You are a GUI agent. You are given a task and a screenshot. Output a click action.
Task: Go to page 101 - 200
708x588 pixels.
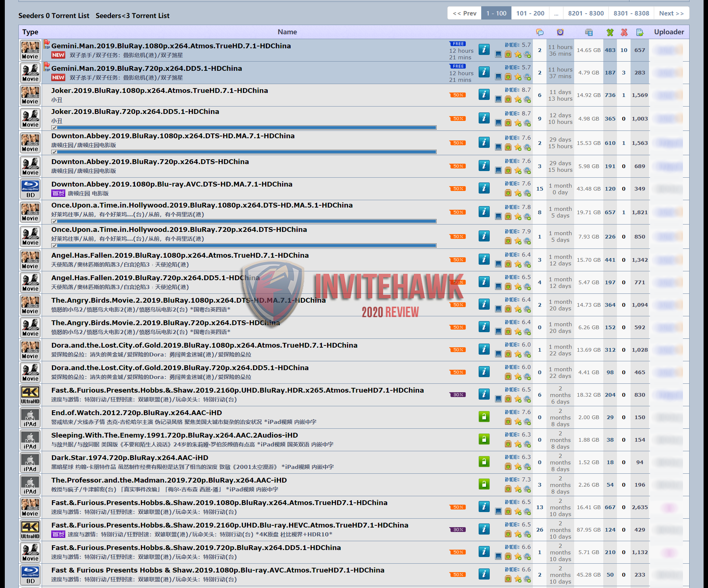(530, 13)
